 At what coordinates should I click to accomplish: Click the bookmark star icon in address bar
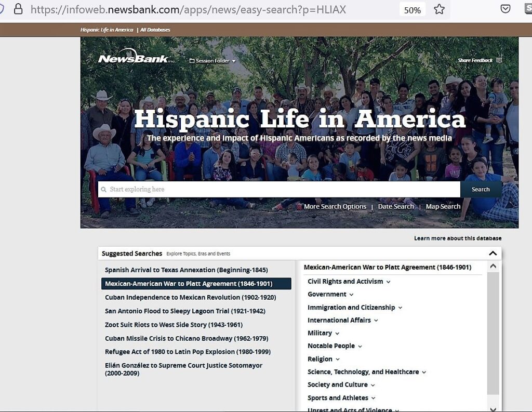[439, 9]
